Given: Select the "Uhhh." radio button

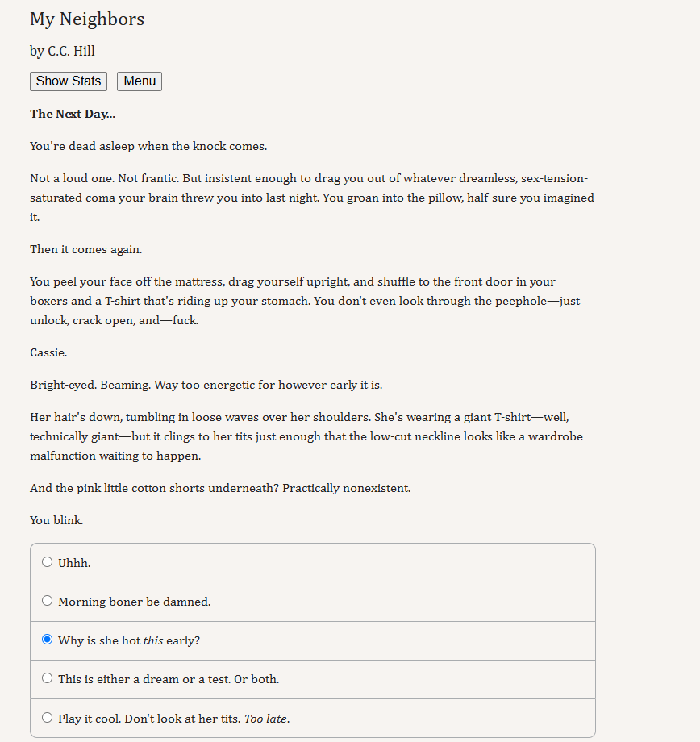Looking at the screenshot, I should point(48,561).
